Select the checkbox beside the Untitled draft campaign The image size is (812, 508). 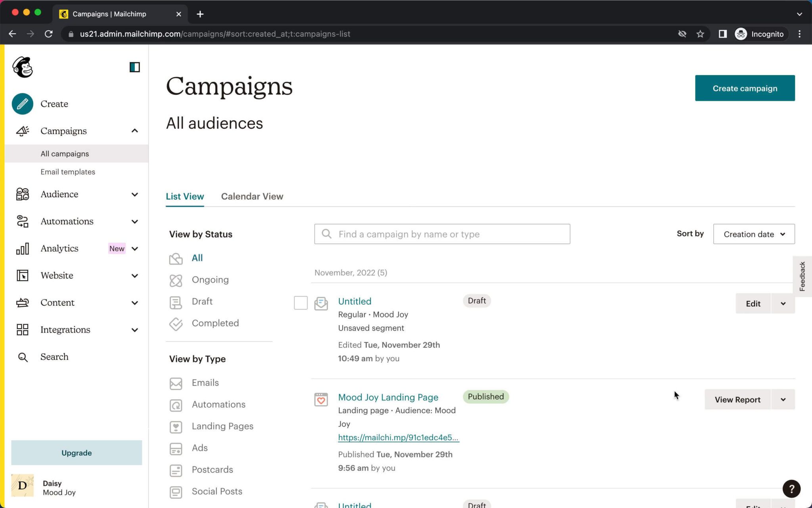tap(301, 302)
